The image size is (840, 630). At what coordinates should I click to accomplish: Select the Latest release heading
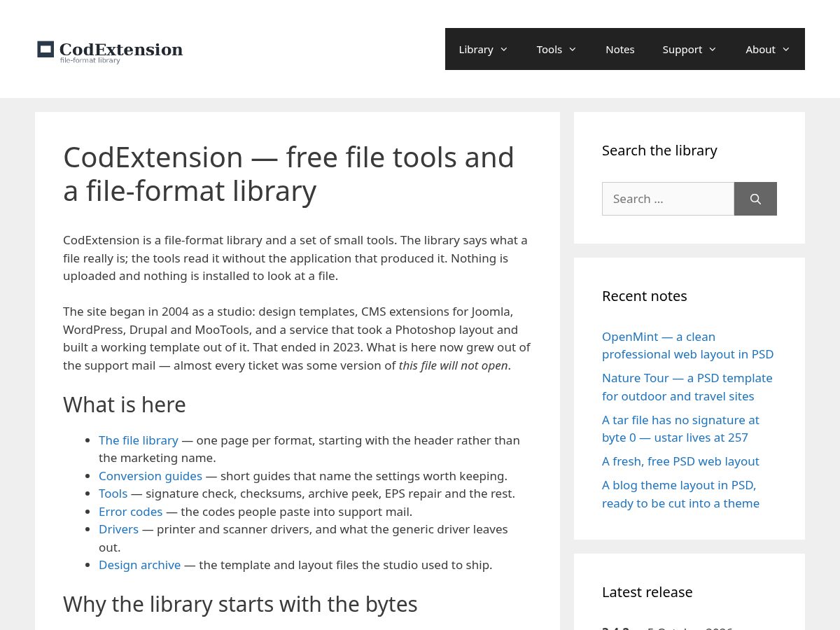tap(647, 592)
